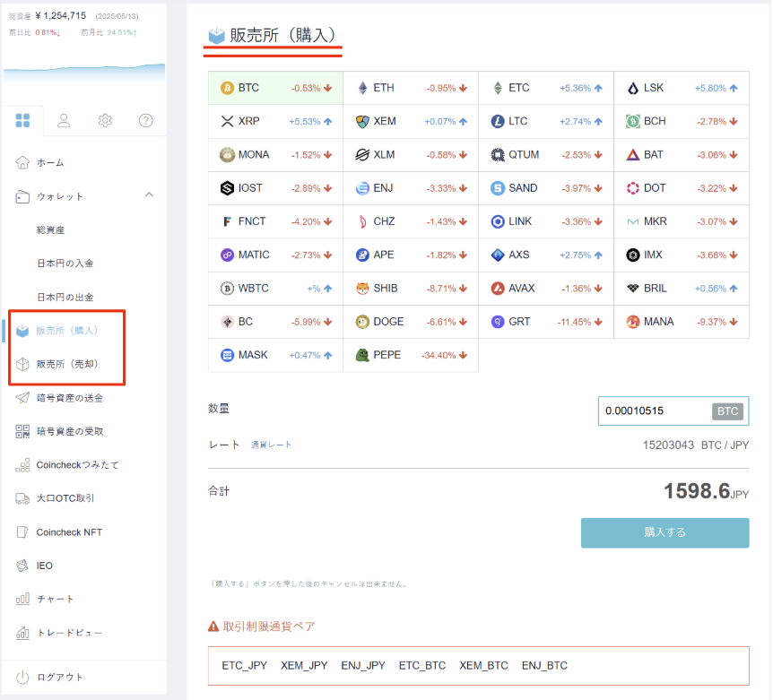Select the ETC coin cell
This screenshot has width=773, height=700.
[x=546, y=88]
